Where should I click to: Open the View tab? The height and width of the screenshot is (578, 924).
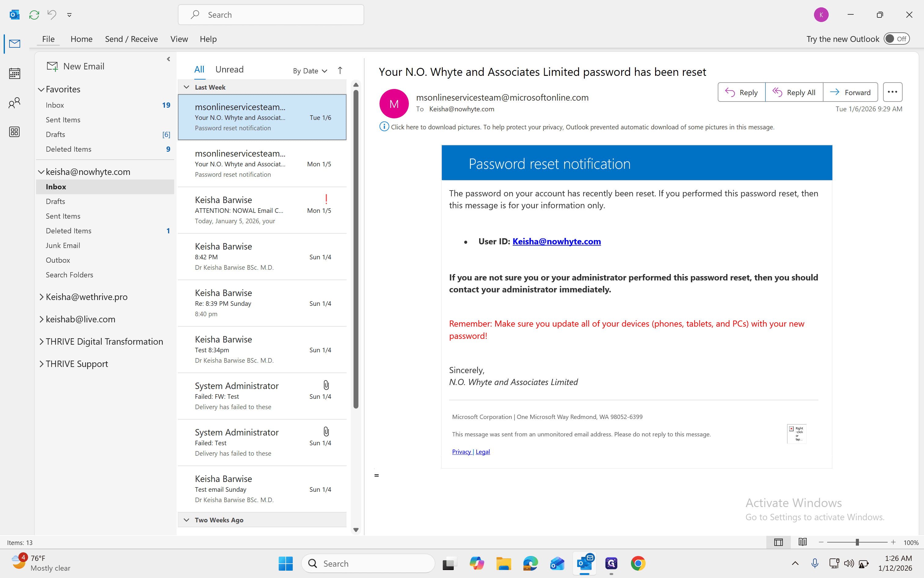179,39
